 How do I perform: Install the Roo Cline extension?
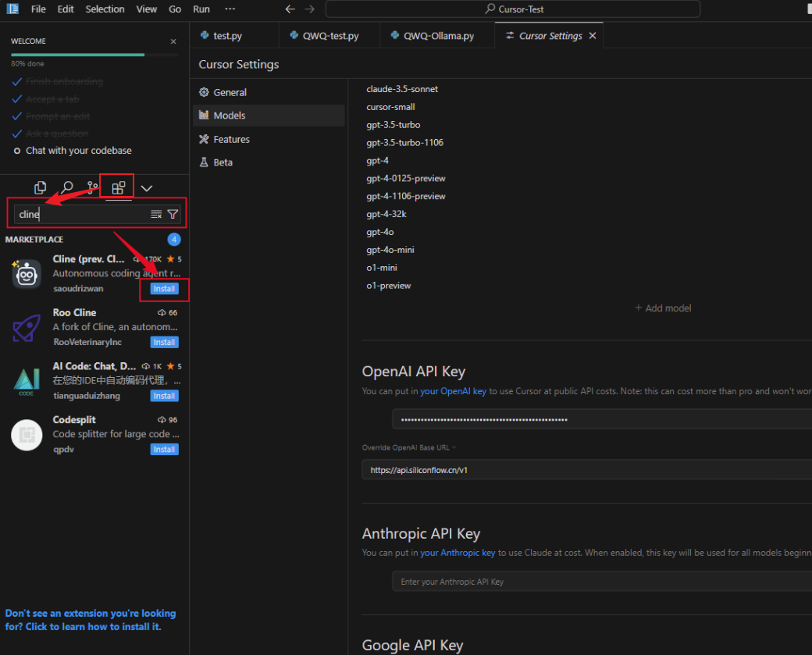[x=164, y=342]
